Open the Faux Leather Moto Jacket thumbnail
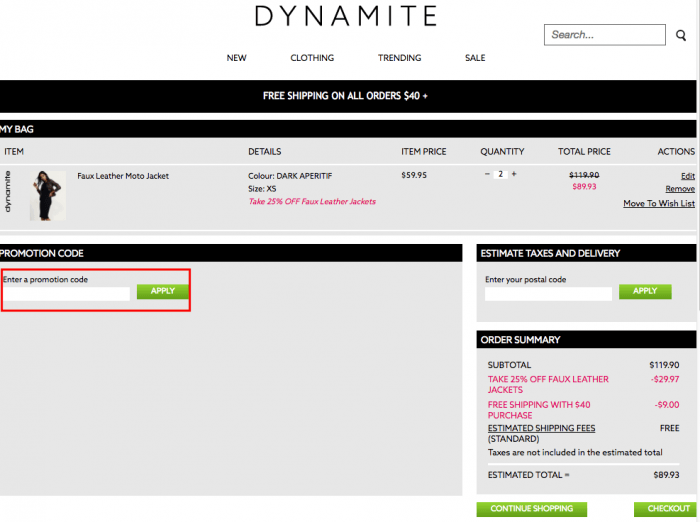Image resolution: width=700 pixels, height=522 pixels. point(48,196)
